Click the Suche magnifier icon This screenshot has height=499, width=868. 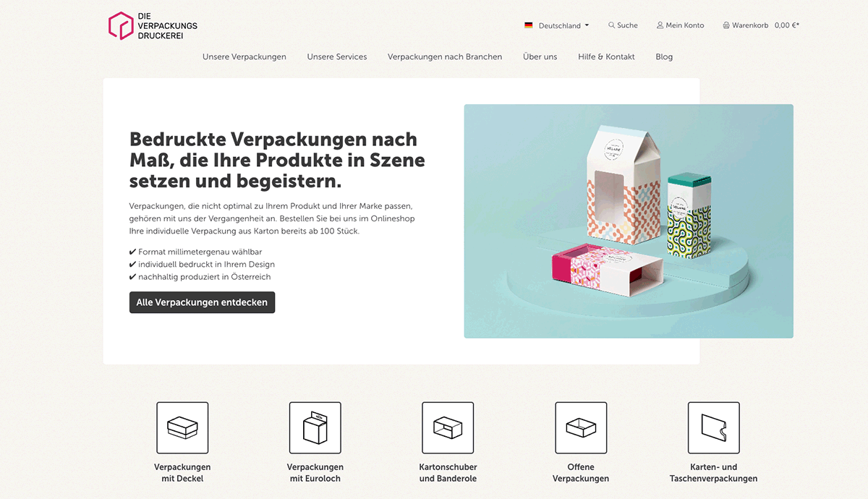click(612, 25)
